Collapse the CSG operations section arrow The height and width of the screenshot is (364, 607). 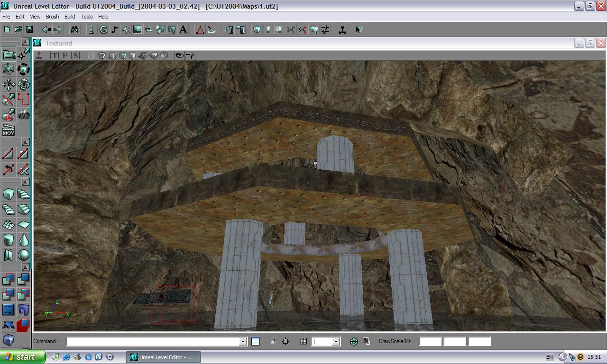point(26,267)
